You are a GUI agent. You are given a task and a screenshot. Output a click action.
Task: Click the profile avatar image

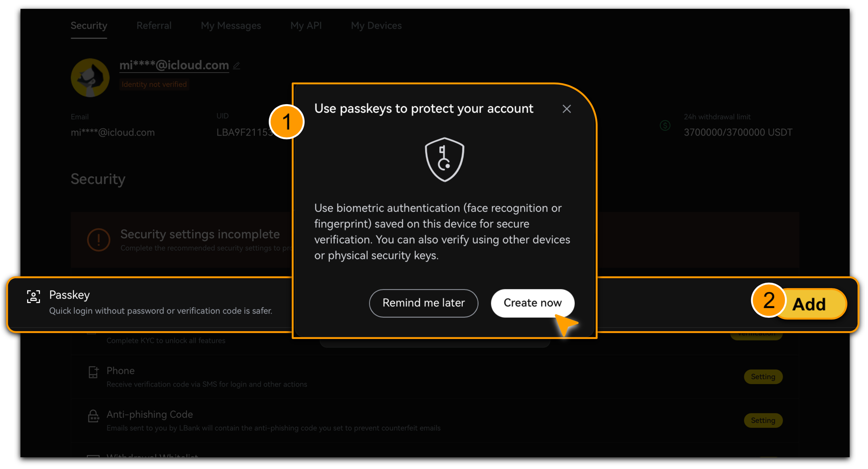[90, 78]
